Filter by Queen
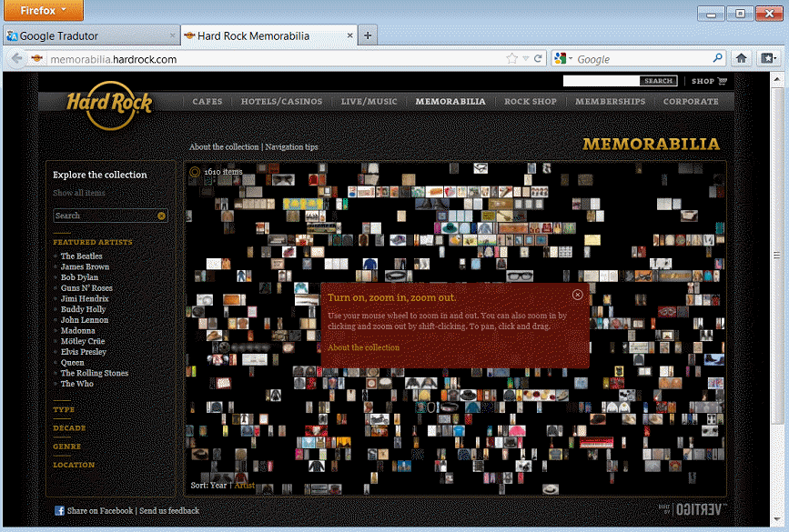The width and height of the screenshot is (789, 532). 73,363
